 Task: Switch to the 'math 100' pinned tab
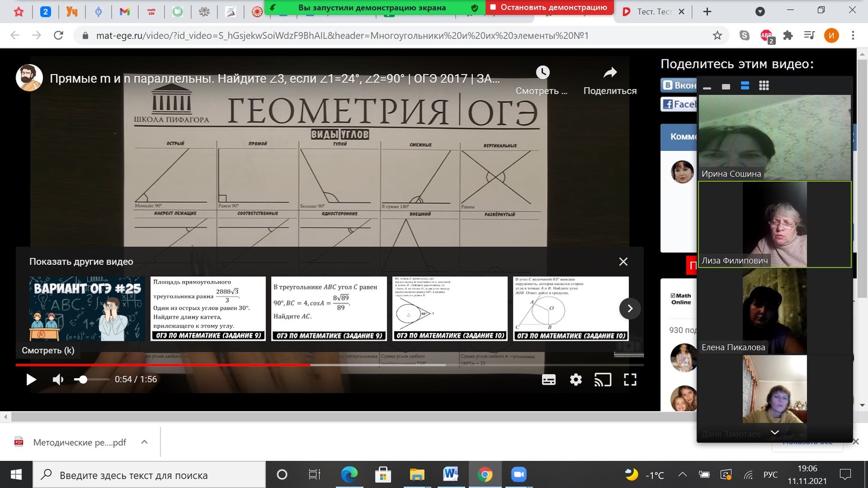pos(151,12)
